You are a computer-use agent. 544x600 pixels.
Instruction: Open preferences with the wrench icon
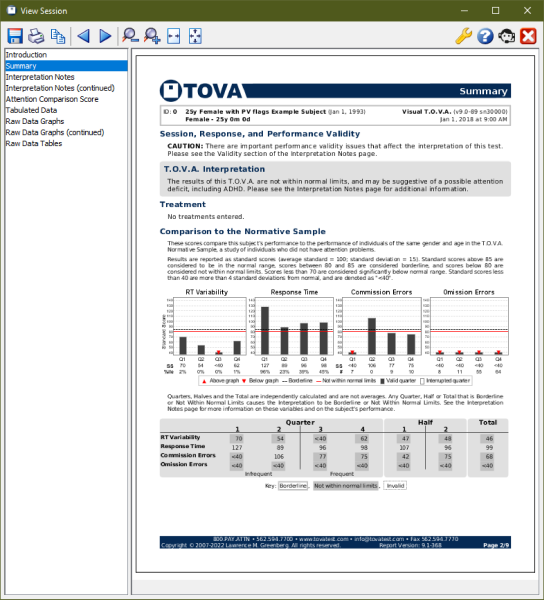pos(464,36)
